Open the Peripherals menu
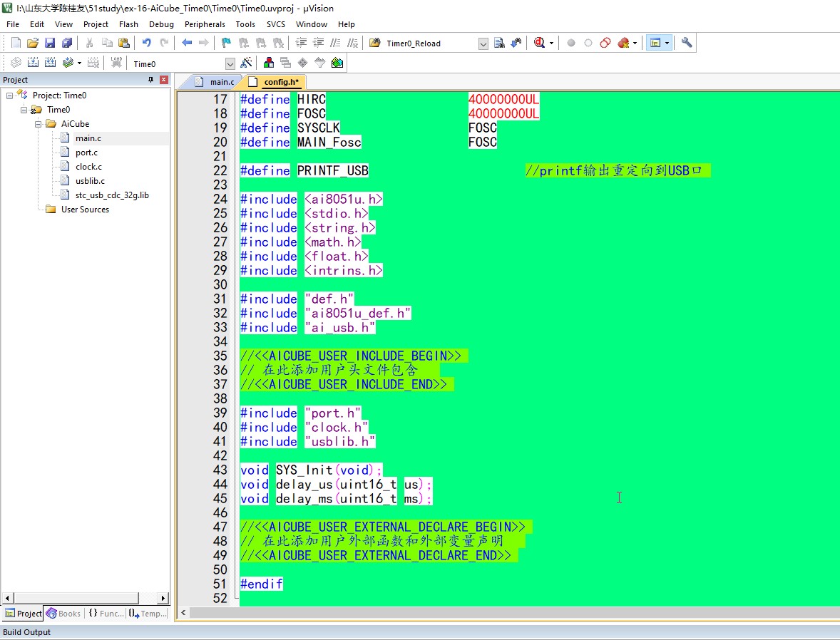 (205, 24)
